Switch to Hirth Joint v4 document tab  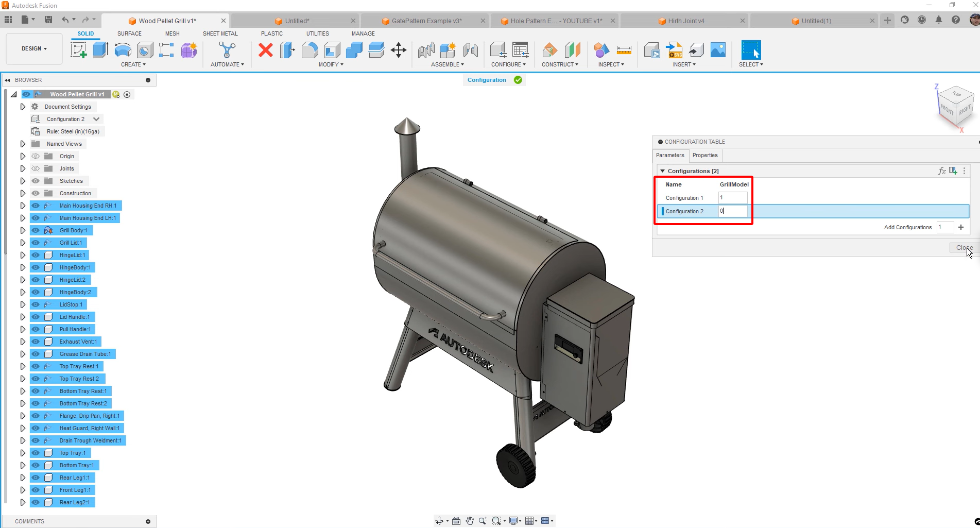tap(686, 21)
